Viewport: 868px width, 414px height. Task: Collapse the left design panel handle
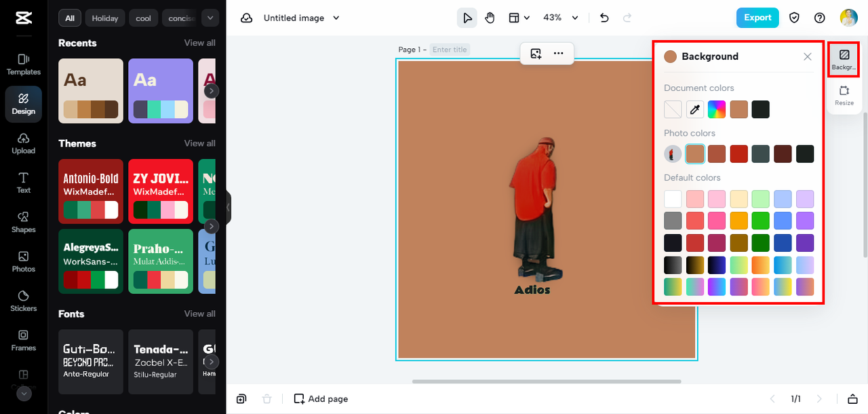coord(229,207)
